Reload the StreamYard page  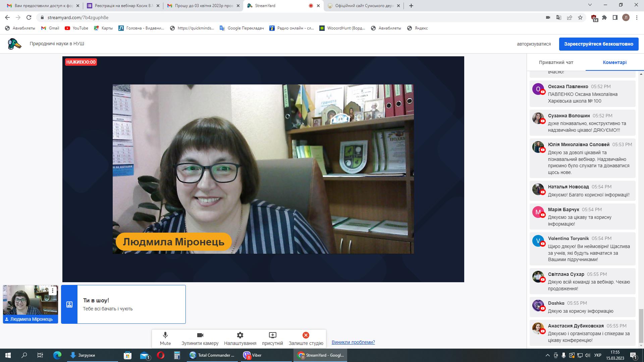pyautogui.click(x=29, y=17)
